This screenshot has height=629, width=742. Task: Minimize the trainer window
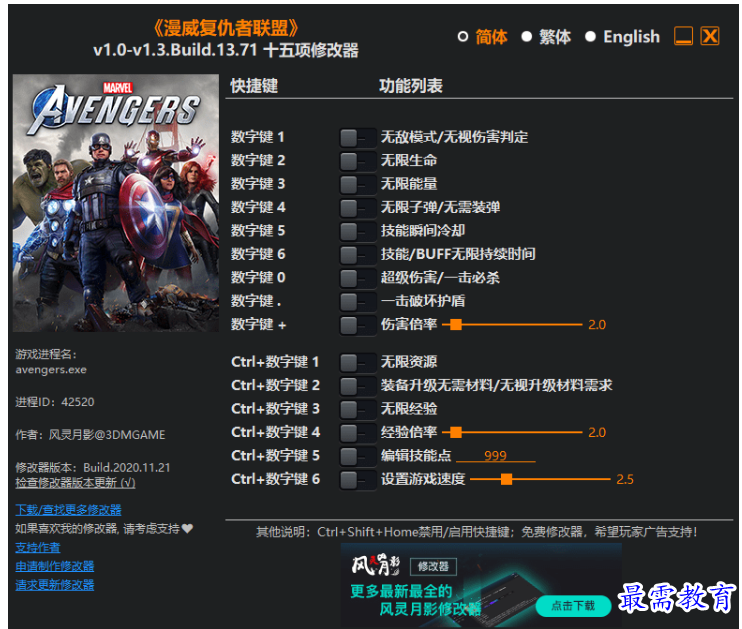point(683,36)
